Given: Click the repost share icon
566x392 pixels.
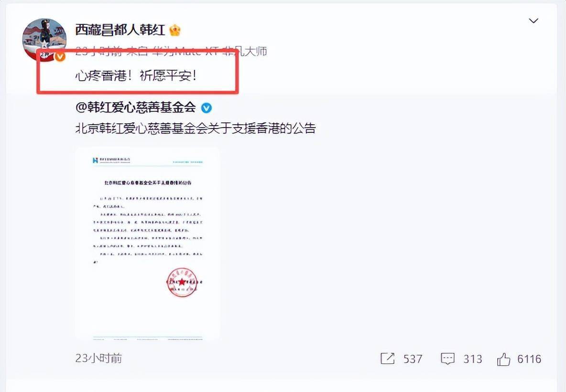Looking at the screenshot, I should point(387,359).
